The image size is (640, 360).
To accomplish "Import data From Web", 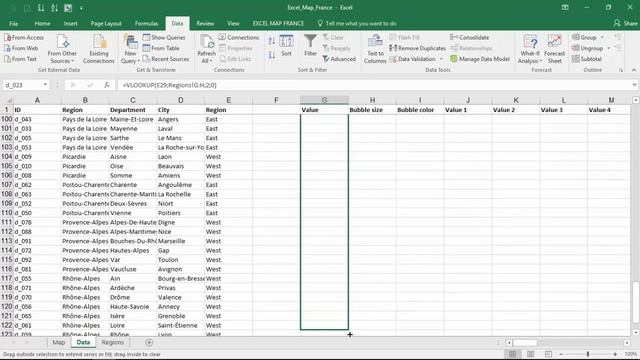I will click(x=21, y=48).
